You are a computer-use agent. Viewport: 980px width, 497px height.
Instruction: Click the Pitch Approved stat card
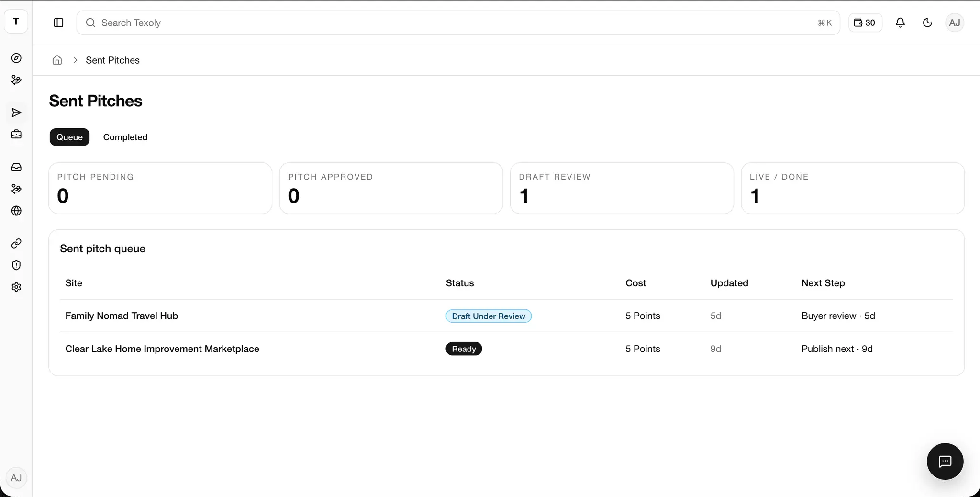click(x=391, y=188)
